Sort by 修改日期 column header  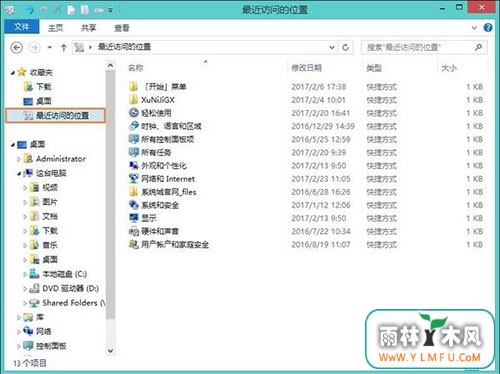tap(306, 68)
